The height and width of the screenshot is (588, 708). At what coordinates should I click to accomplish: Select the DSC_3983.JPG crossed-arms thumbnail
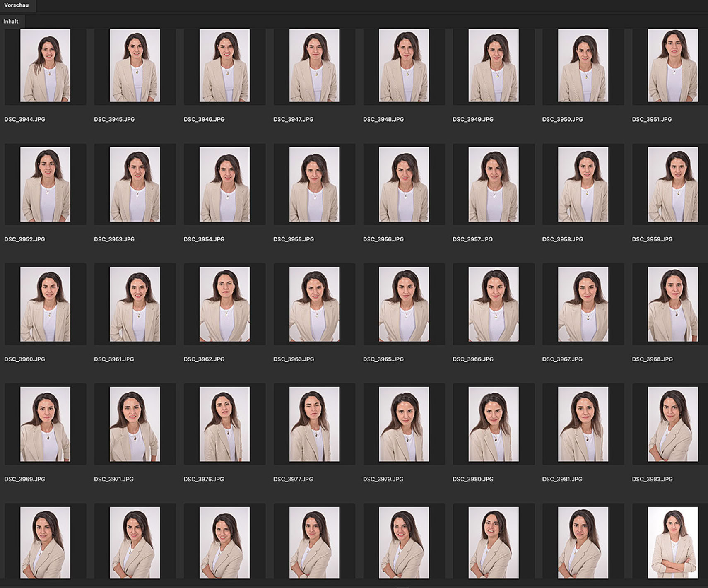pos(672,424)
